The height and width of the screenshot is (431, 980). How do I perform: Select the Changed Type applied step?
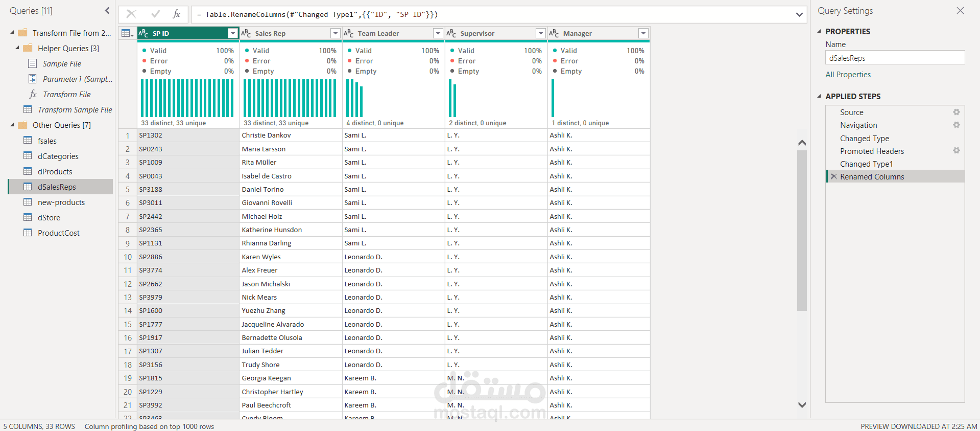(x=864, y=139)
